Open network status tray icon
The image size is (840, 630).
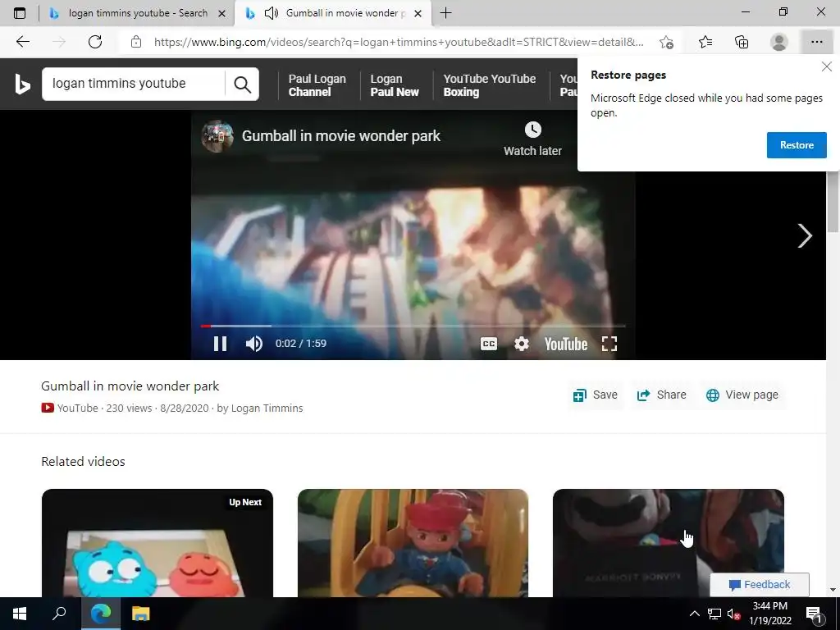[714, 614]
